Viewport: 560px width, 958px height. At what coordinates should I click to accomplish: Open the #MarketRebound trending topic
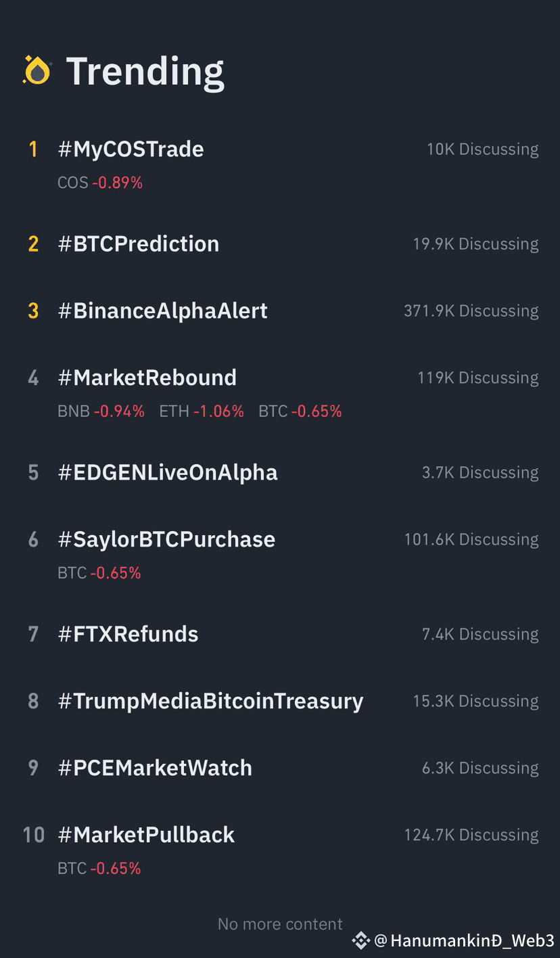147,378
